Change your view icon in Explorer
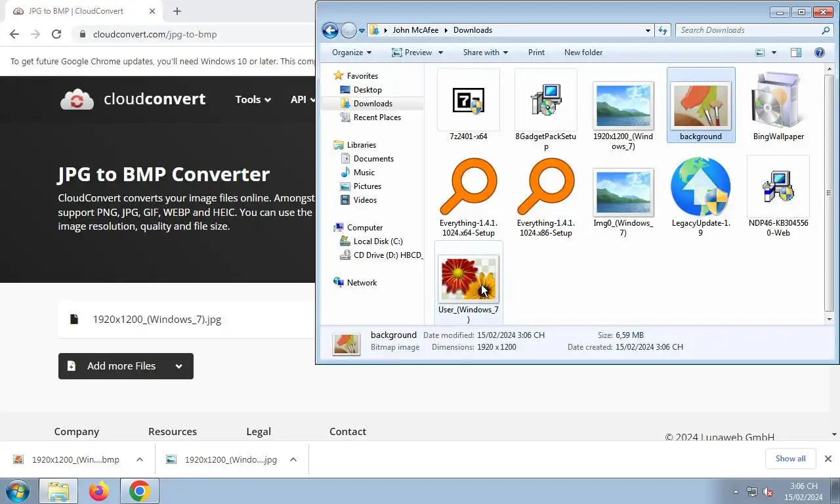This screenshot has height=504, width=840. click(760, 52)
